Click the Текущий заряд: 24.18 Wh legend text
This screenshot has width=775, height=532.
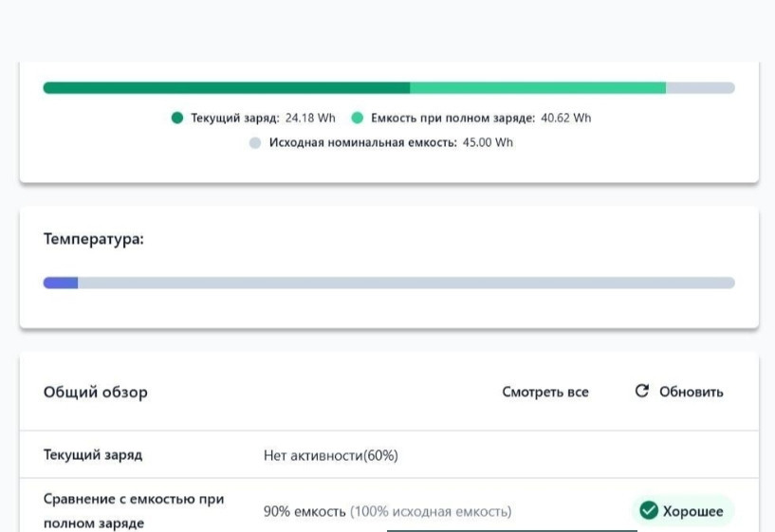[x=263, y=119]
